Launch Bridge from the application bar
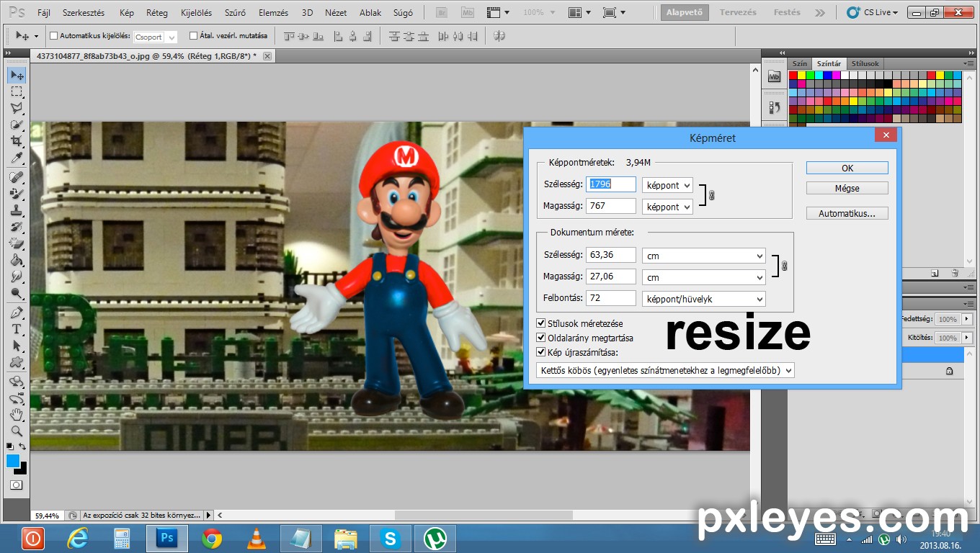980x553 pixels. [x=442, y=12]
